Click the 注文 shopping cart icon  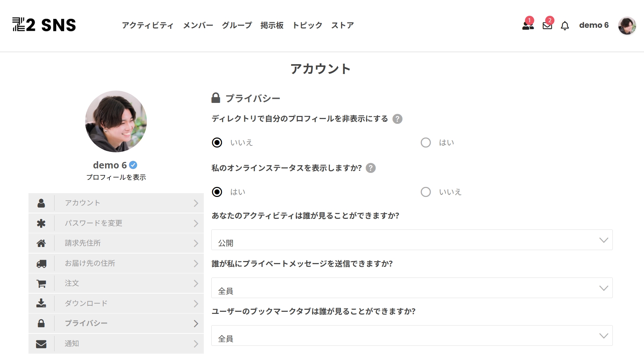point(41,284)
